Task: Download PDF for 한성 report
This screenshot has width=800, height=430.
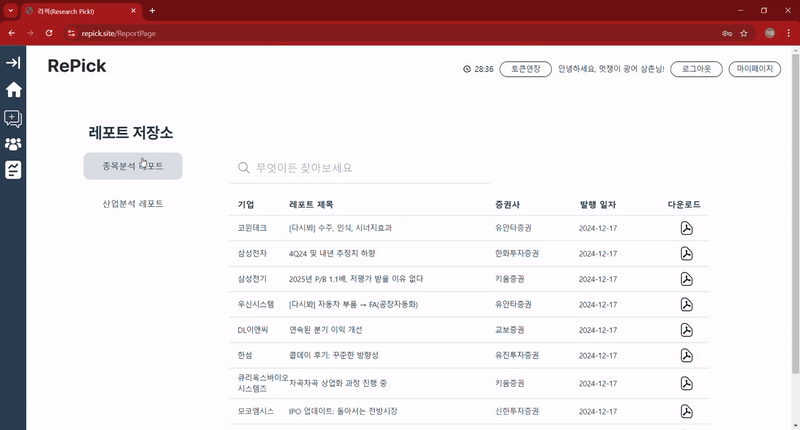Action: (686, 356)
